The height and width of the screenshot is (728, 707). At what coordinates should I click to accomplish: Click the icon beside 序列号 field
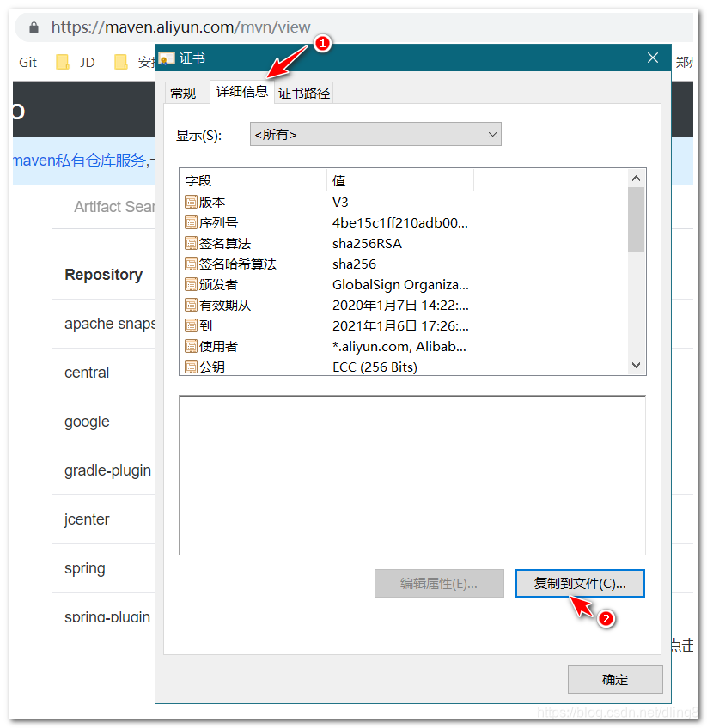tap(191, 223)
